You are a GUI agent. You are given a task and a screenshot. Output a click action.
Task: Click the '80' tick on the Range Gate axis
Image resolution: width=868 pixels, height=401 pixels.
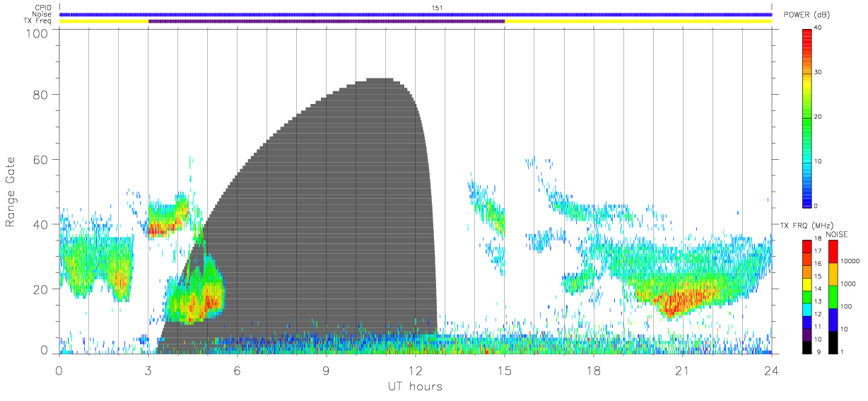tap(40, 95)
